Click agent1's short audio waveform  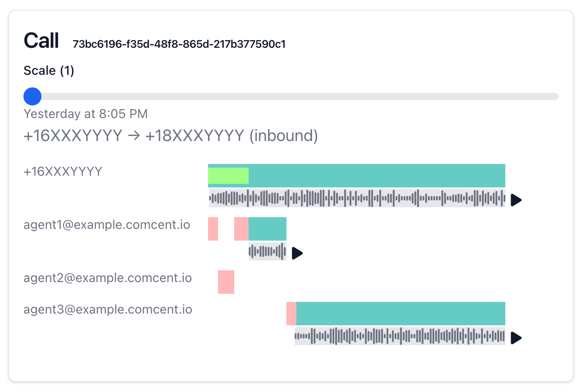[268, 251]
